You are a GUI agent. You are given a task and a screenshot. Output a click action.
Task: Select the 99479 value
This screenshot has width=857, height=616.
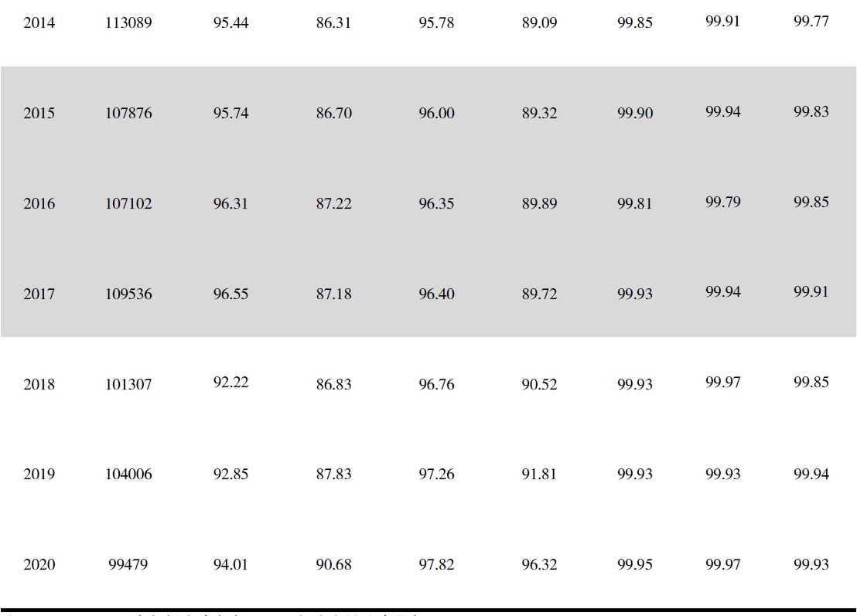pyautogui.click(x=129, y=565)
